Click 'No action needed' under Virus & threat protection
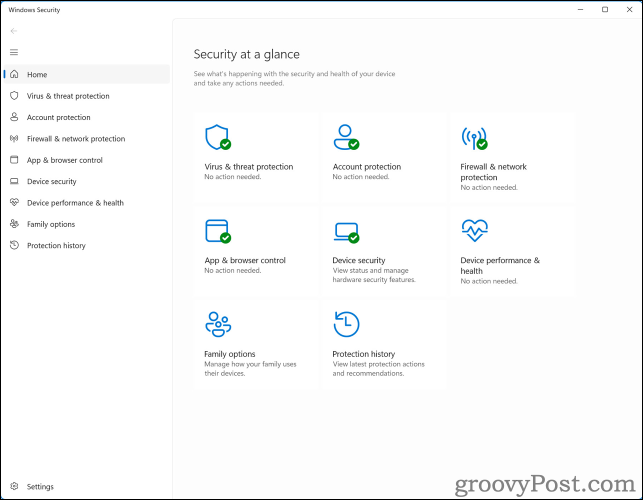This screenshot has height=500, width=643. 233,177
